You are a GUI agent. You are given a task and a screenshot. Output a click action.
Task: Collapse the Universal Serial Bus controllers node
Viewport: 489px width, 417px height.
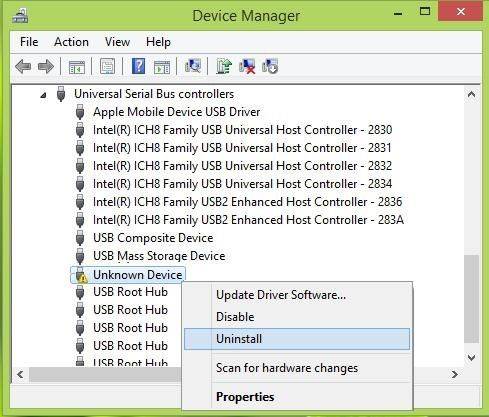point(43,95)
